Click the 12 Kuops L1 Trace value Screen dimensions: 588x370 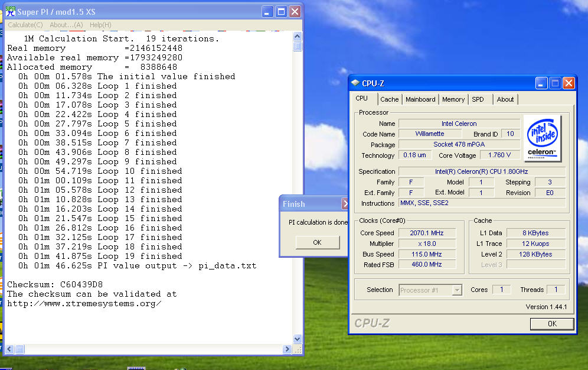(535, 244)
